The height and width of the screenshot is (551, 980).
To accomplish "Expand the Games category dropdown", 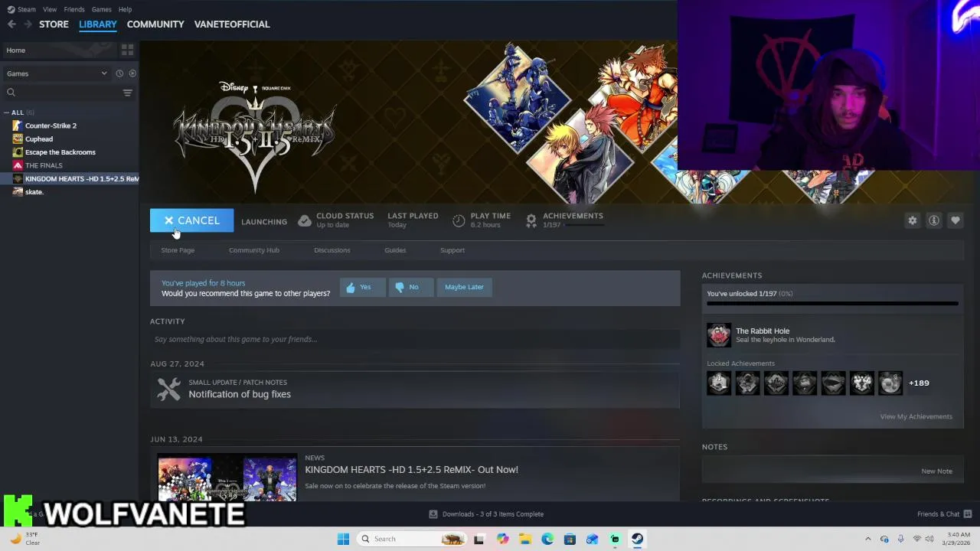I will click(x=56, y=73).
